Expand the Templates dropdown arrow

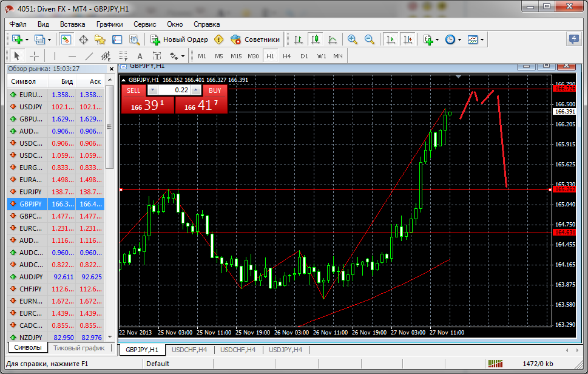click(x=482, y=39)
